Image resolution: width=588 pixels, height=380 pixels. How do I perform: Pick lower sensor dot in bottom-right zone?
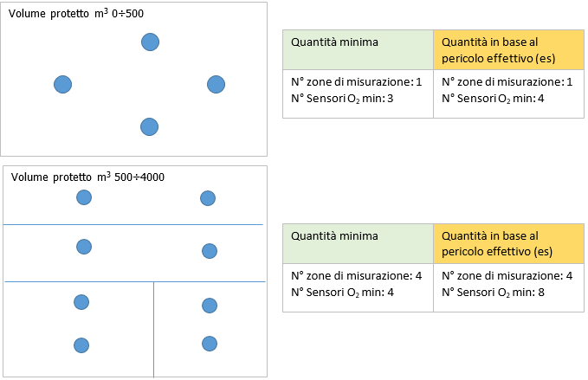[x=209, y=343]
